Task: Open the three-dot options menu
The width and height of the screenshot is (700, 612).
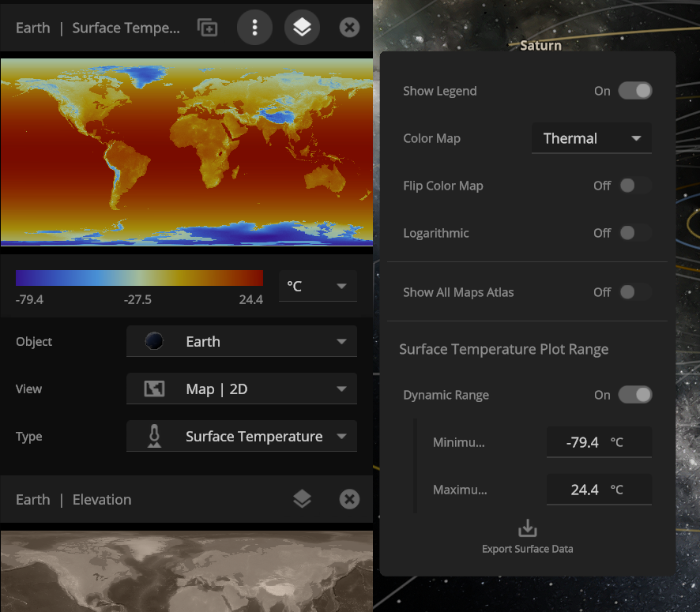Action: (x=254, y=28)
